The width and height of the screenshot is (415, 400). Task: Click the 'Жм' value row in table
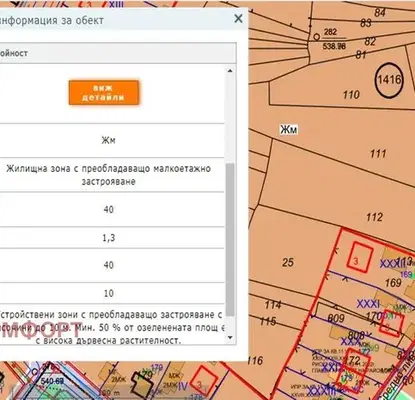pyautogui.click(x=109, y=140)
